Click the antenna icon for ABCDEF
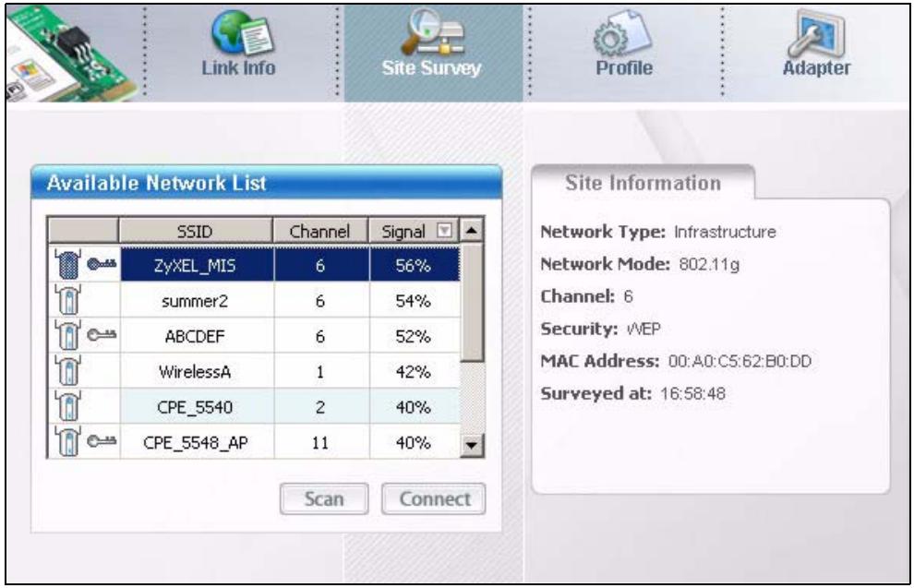Screen dimensions: 914x588 click(67, 334)
